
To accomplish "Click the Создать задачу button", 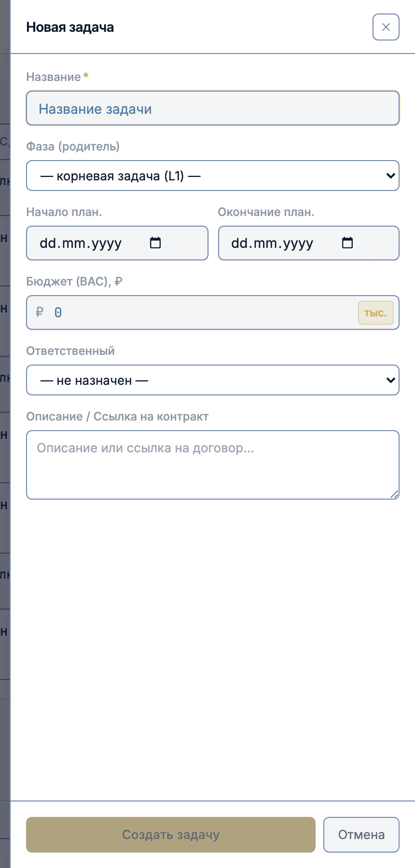I will pos(171,835).
